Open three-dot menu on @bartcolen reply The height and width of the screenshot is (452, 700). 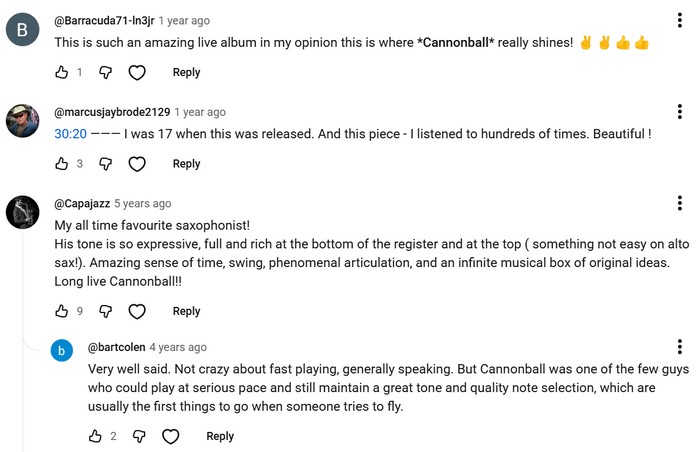(x=679, y=347)
